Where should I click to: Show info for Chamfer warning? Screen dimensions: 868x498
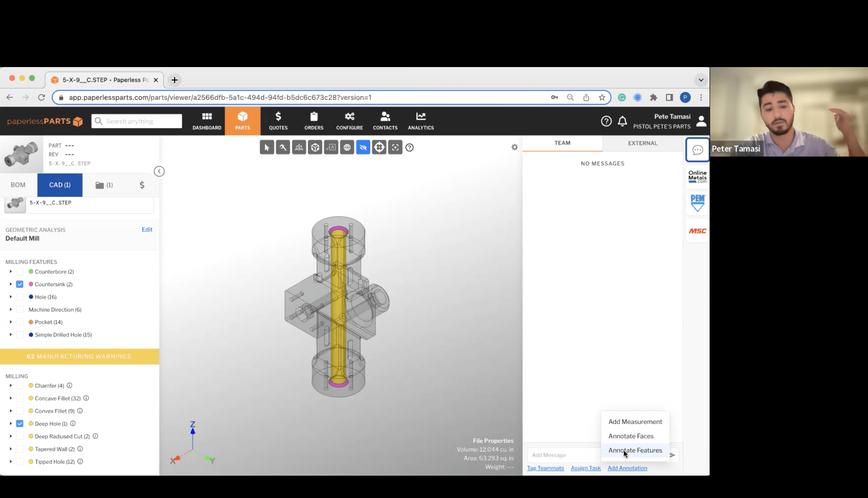(x=69, y=386)
